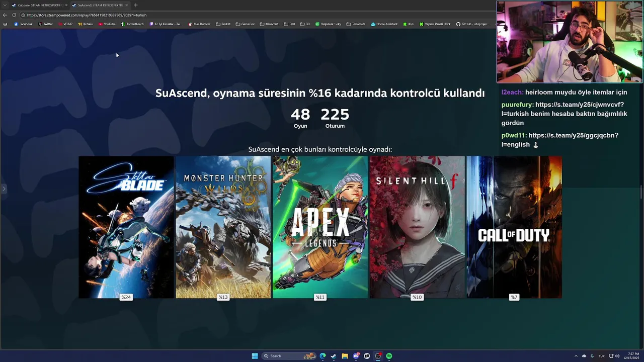
Task: Open the Twitter bookmark
Action: coord(45,24)
